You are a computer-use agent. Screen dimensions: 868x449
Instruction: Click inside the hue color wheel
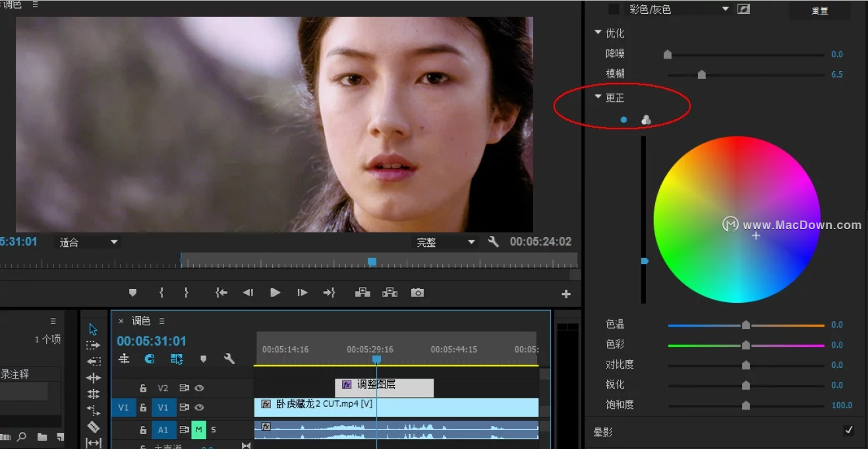pyautogui.click(x=737, y=219)
